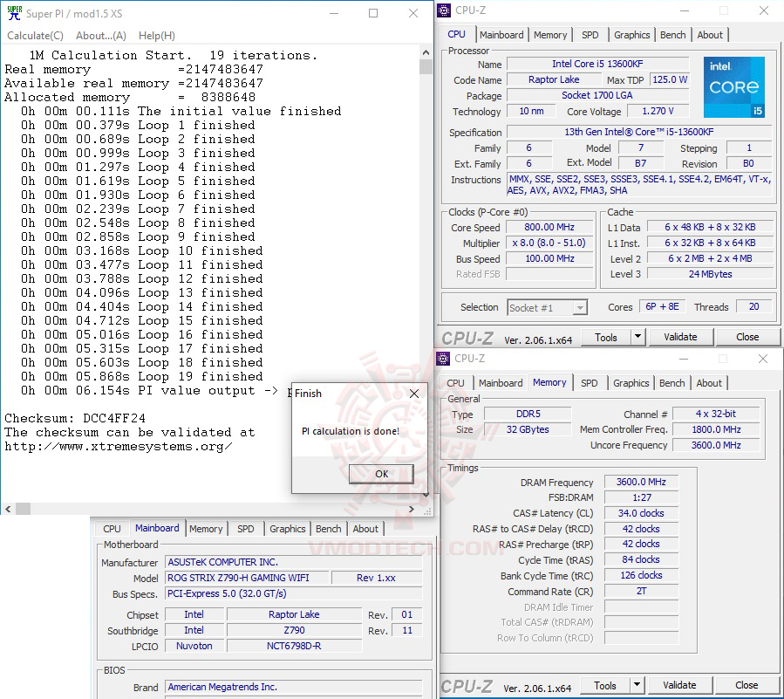Click Super PI horizontal scrollbar right arrow
784x699 pixels.
pos(411,509)
